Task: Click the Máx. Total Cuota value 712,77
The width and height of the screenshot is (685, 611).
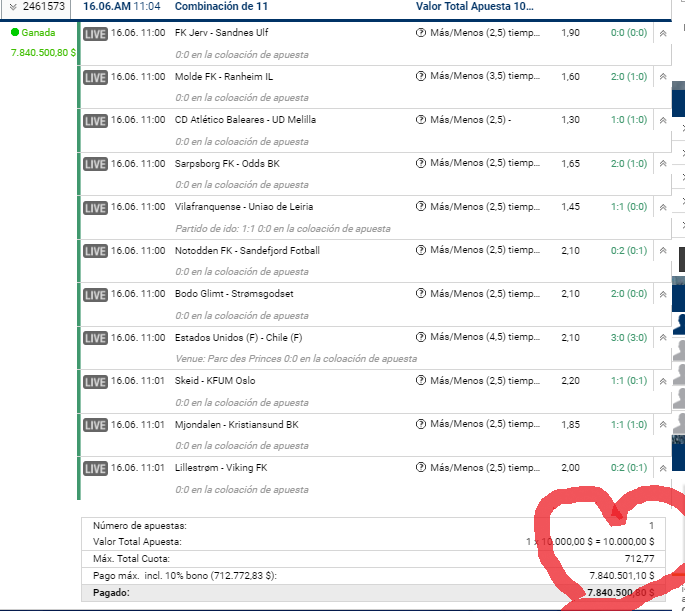Action: coord(639,559)
